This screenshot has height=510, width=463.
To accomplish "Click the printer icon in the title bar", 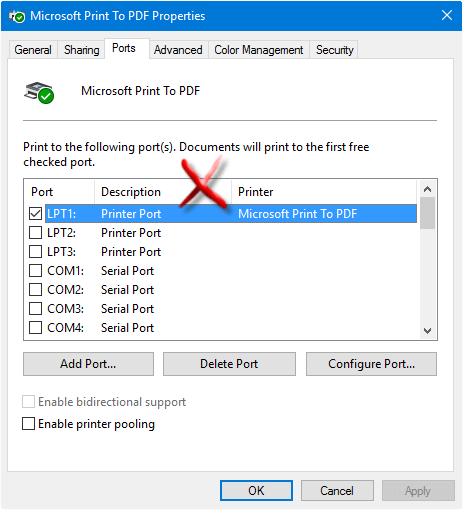I will (x=17, y=16).
